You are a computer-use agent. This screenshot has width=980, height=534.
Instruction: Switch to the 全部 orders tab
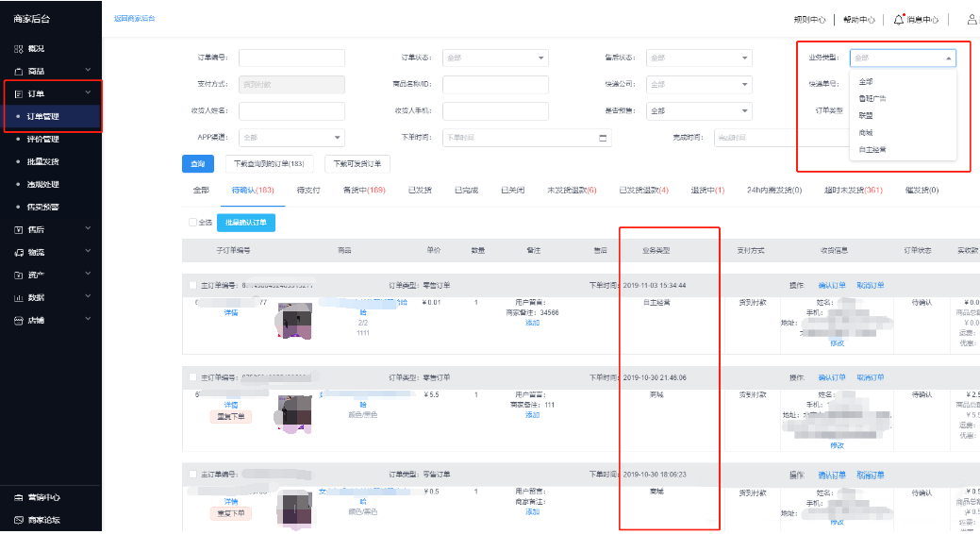pos(201,190)
